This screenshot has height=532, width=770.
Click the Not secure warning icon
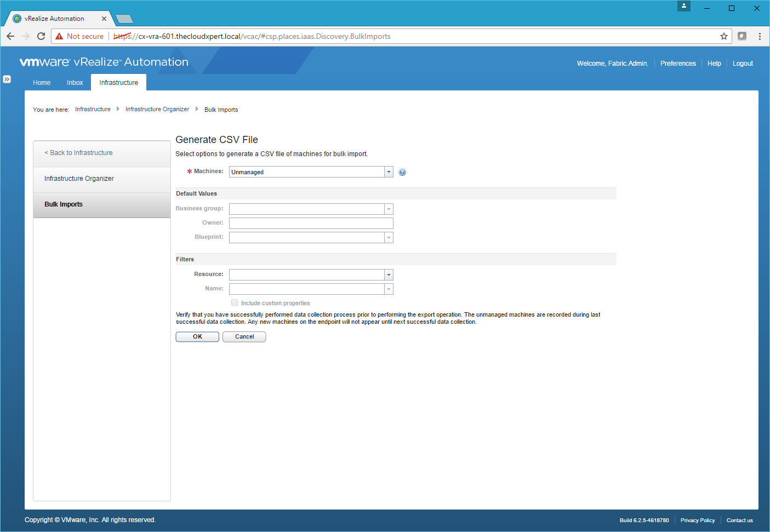[60, 36]
